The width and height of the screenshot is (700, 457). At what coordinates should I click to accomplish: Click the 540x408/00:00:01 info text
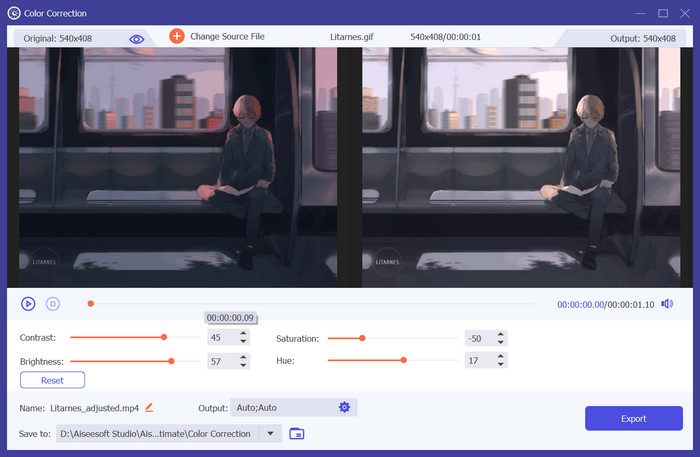pyautogui.click(x=446, y=37)
